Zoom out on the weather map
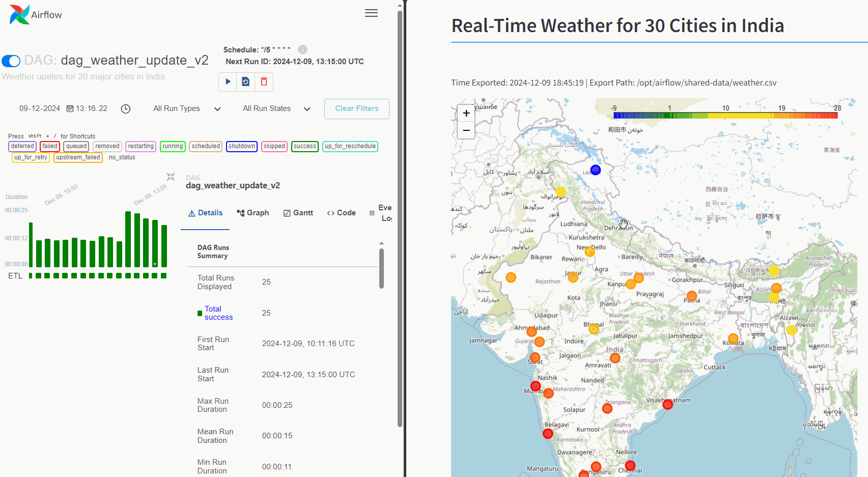 point(466,130)
